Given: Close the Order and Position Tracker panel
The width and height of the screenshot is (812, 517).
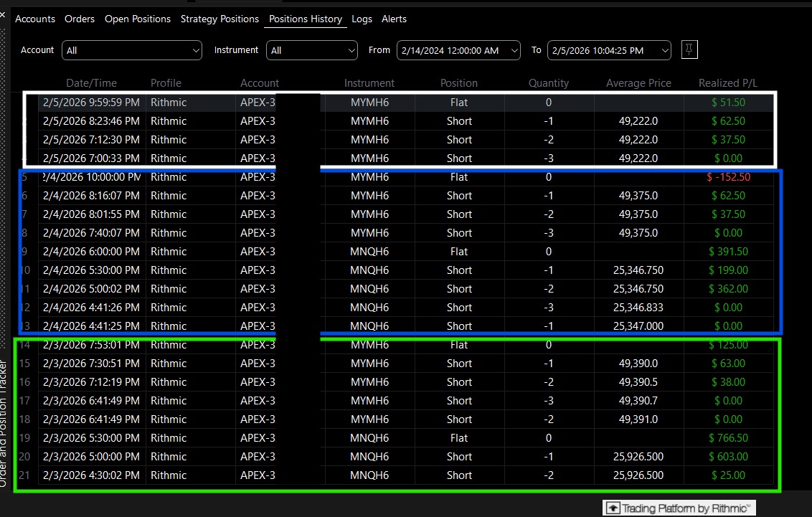Looking at the screenshot, I should 3,15.
